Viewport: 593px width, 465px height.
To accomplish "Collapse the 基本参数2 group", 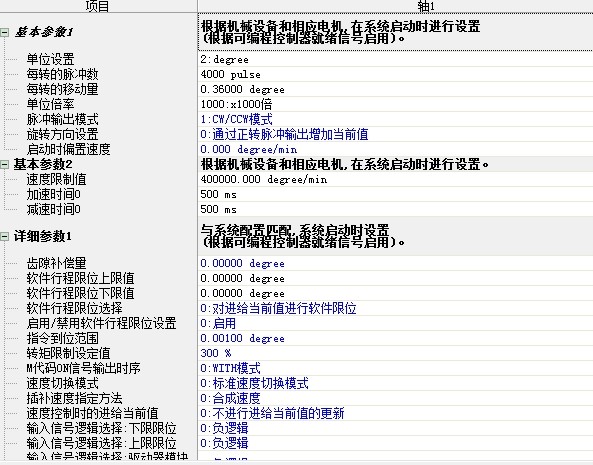I will click(5, 164).
